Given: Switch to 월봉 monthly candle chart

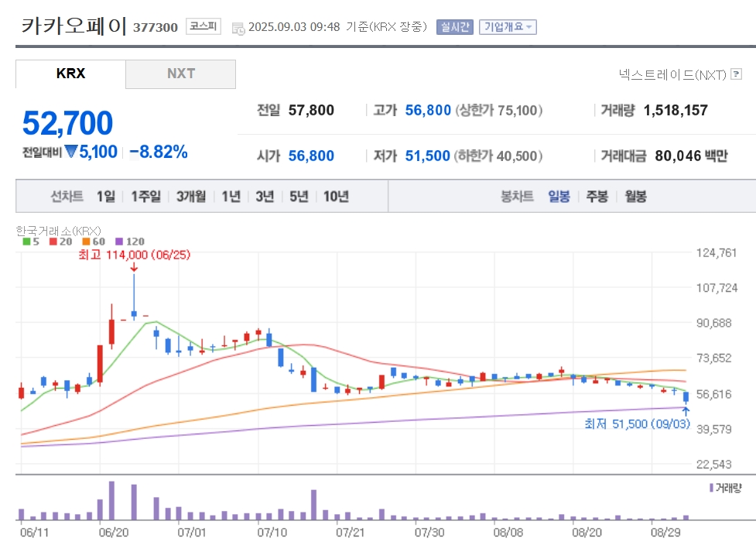Looking at the screenshot, I should coord(635,197).
